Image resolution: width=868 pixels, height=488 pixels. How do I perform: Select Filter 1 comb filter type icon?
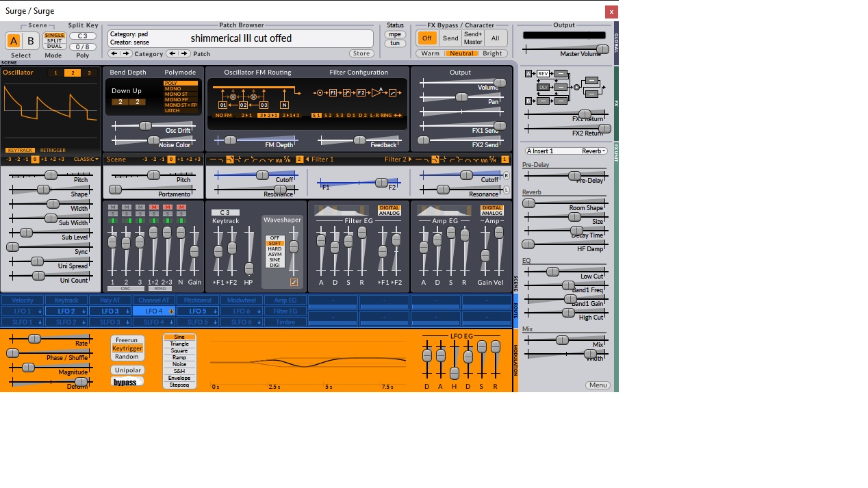pos(279,159)
